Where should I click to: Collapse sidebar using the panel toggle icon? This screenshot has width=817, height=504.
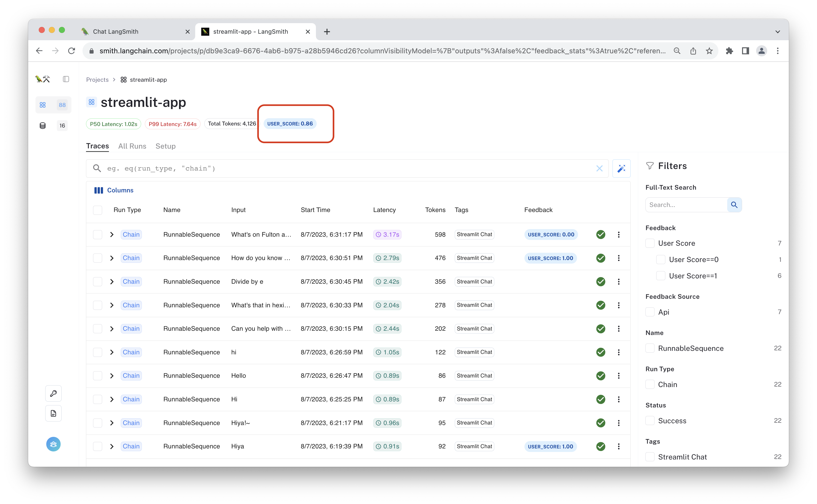click(x=66, y=79)
